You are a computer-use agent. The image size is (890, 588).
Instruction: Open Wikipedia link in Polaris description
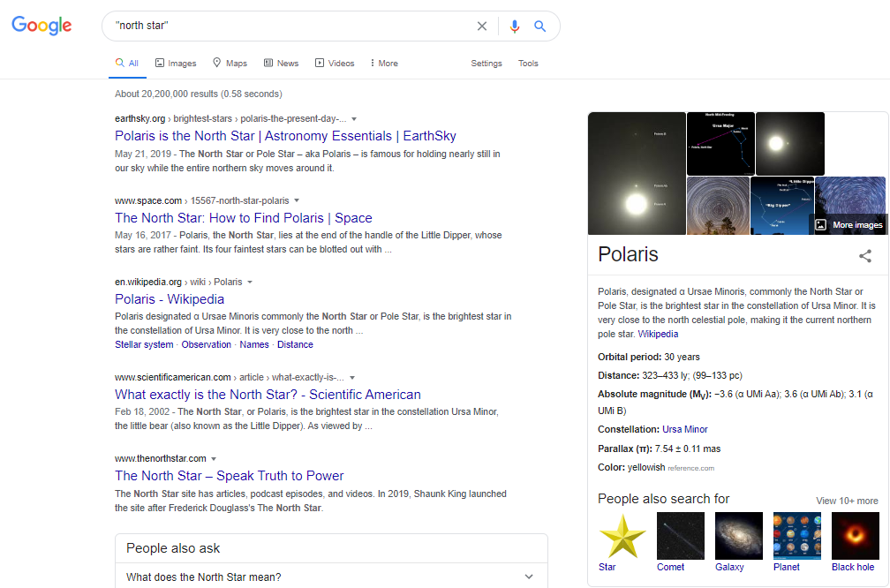point(658,335)
